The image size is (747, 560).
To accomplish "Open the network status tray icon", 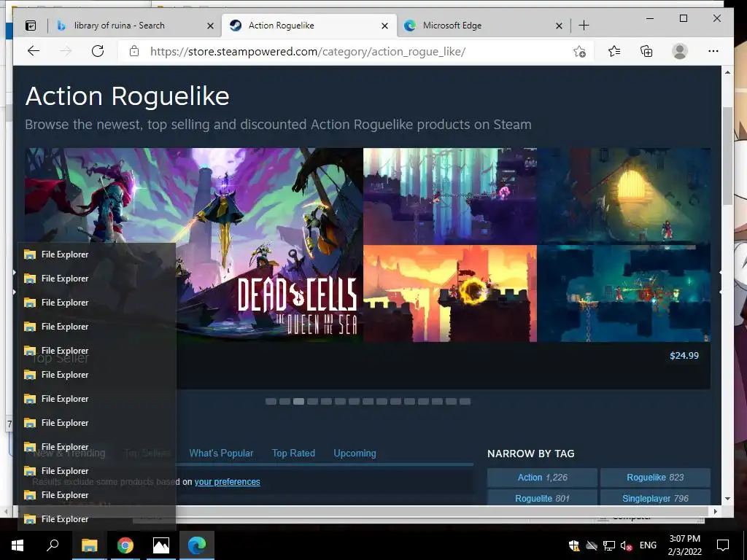I will pos(609,545).
